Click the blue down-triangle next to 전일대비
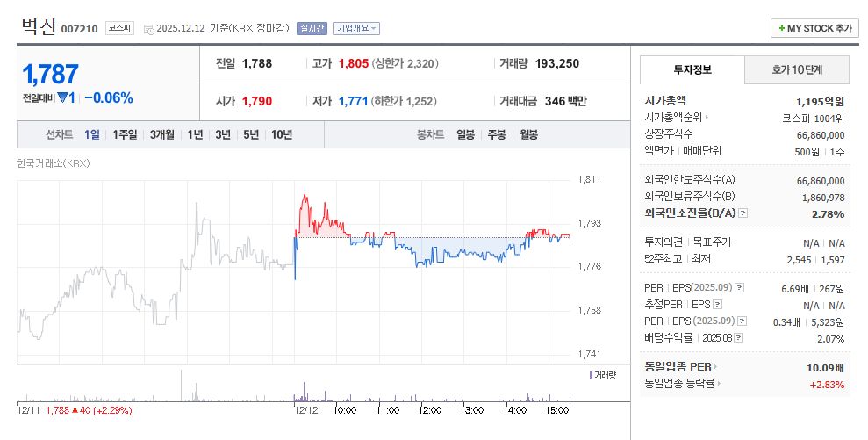 click(x=62, y=97)
